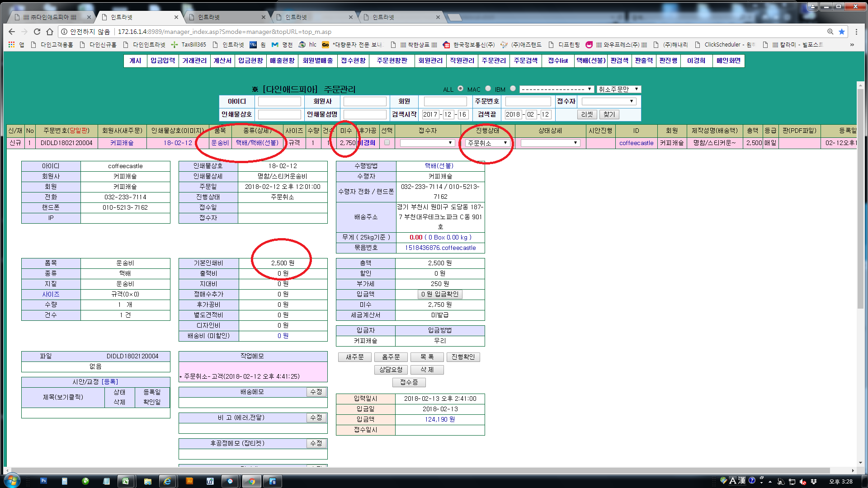Viewport: 868px width, 488px height.
Task: Tick the 선택 checkbox in the order row
Action: coord(387,143)
